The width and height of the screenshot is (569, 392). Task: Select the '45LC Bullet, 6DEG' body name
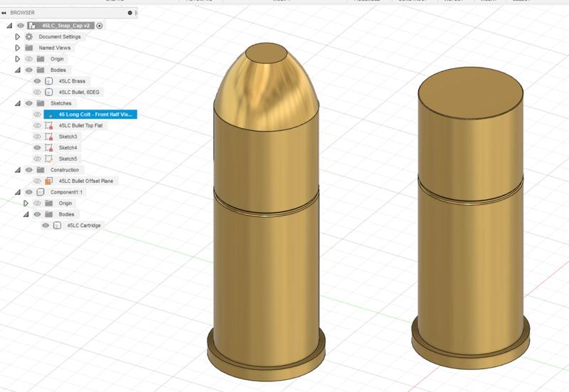pos(79,92)
